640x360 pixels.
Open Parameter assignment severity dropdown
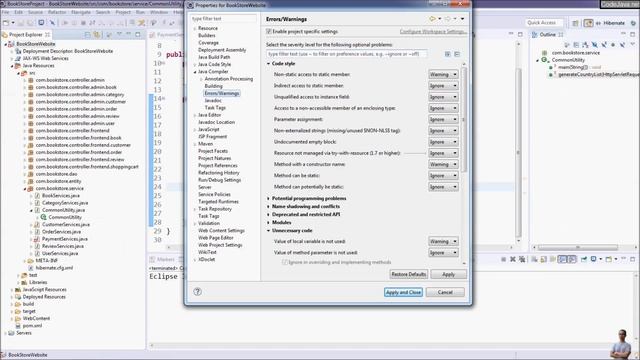443,120
